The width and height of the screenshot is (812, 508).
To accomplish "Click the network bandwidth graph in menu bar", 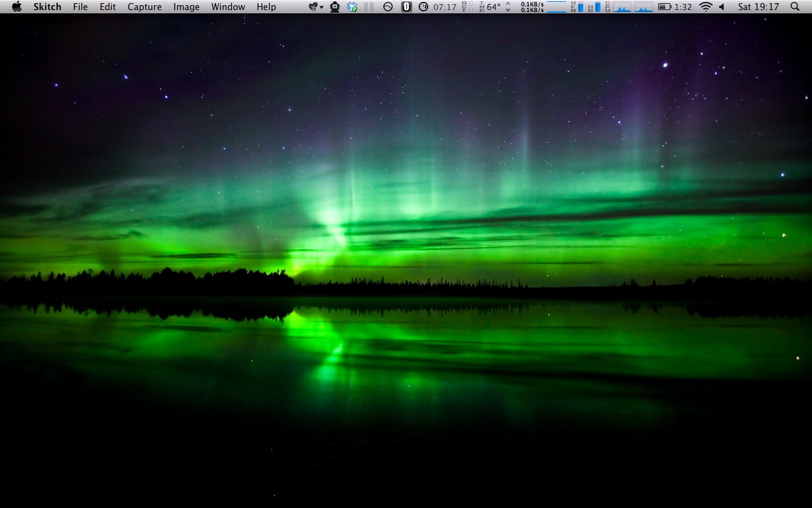I will click(557, 7).
